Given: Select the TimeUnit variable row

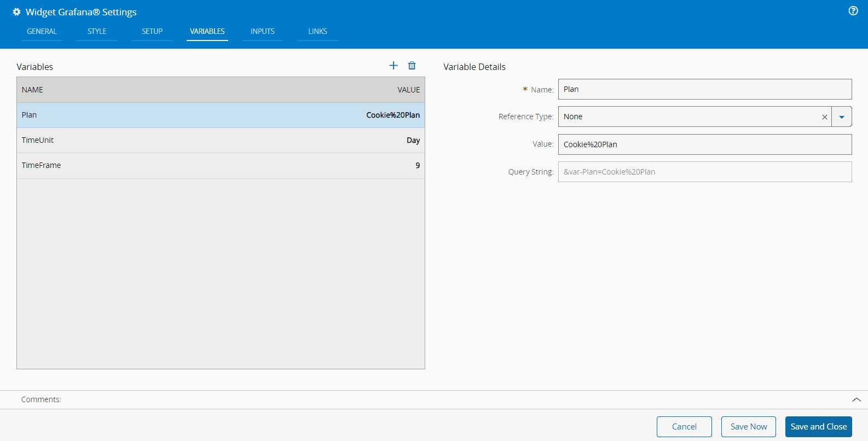Looking at the screenshot, I should coord(221,141).
